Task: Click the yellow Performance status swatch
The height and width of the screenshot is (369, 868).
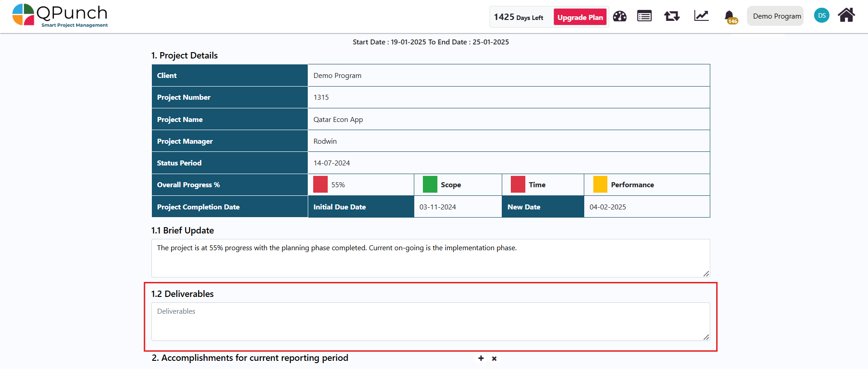Action: (600, 184)
